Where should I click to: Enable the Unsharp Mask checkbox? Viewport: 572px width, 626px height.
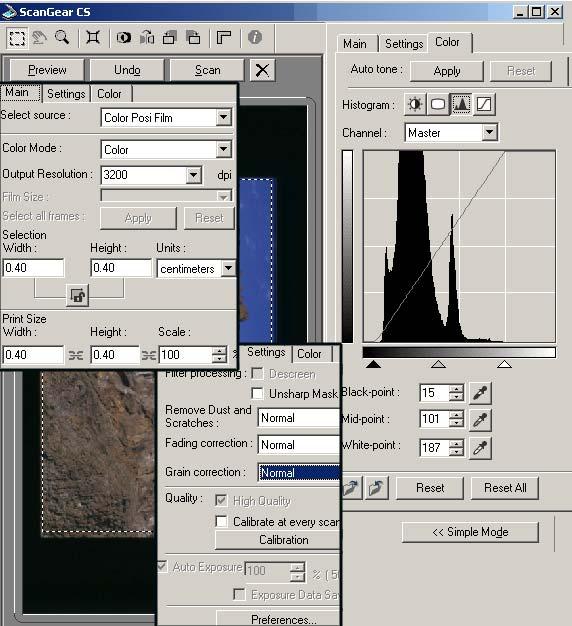[x=257, y=394]
